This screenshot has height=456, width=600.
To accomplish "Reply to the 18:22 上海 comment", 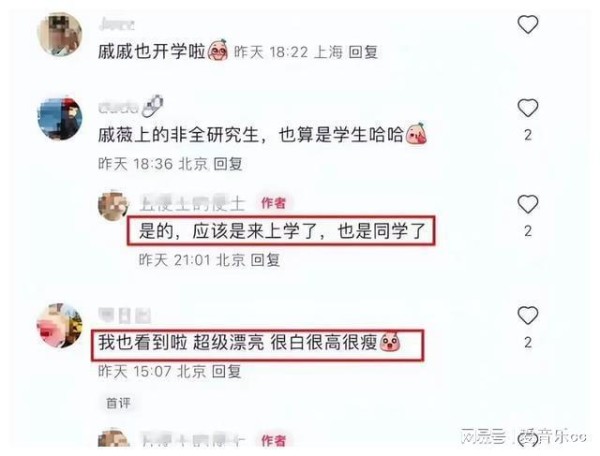I will pyautogui.click(x=364, y=52).
